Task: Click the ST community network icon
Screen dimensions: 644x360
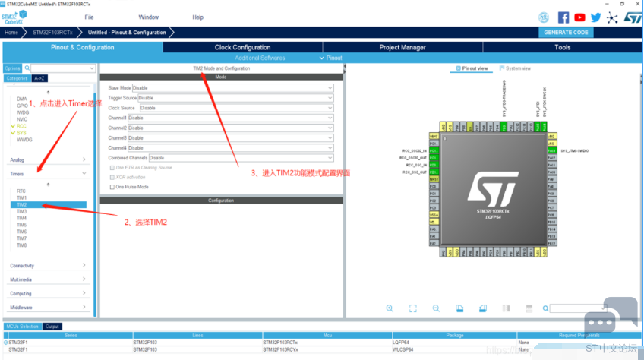Action: coord(612,17)
